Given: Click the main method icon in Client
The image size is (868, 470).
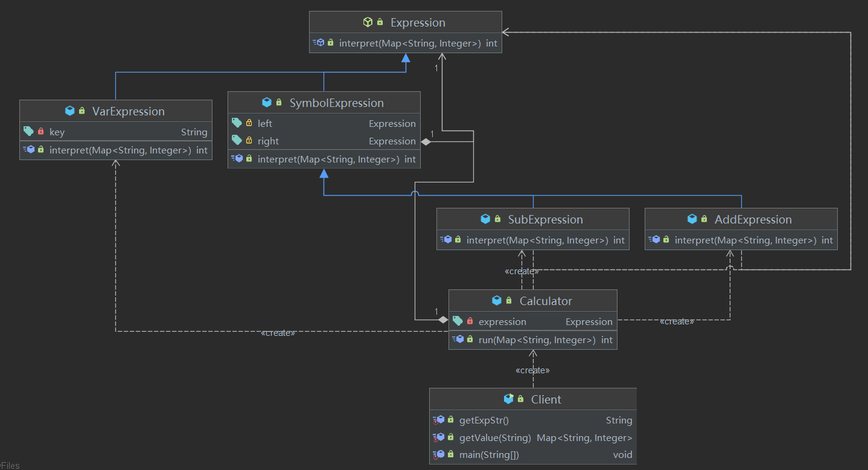Looking at the screenshot, I should 438,454.
